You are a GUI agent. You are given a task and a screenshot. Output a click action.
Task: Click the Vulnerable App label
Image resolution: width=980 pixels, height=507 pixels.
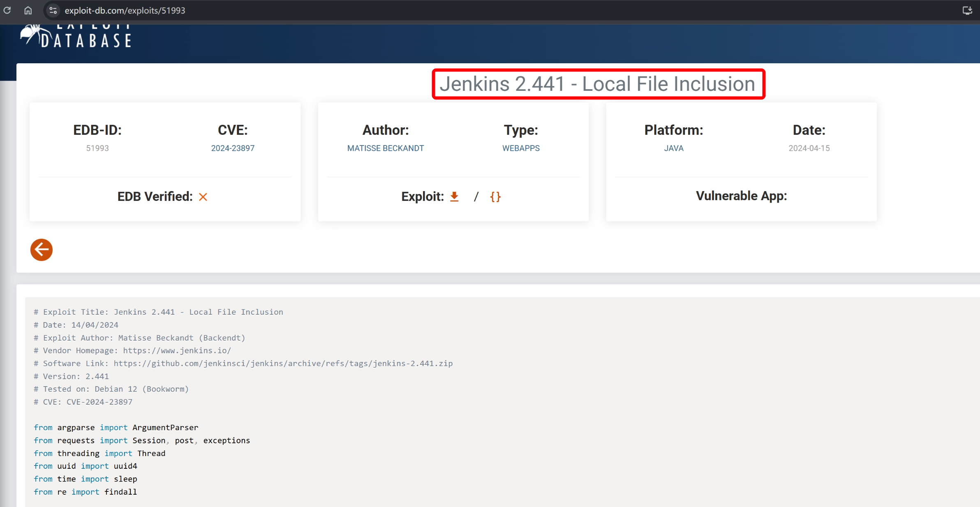741,196
